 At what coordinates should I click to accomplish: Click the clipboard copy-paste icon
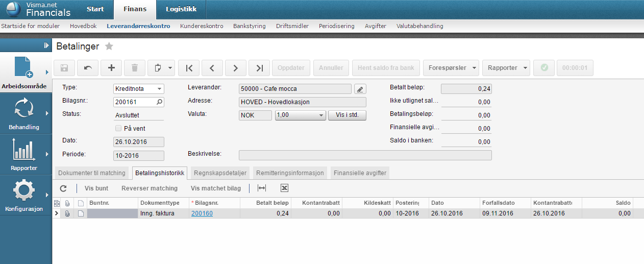coord(158,67)
